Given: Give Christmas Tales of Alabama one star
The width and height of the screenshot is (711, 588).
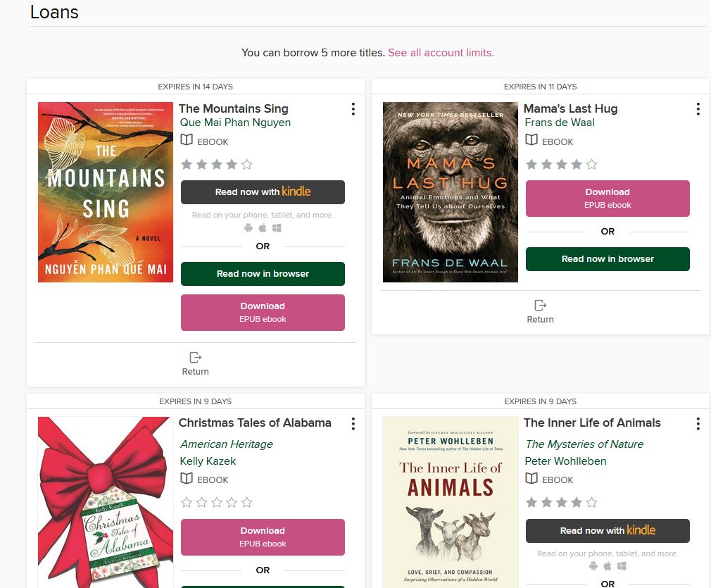Looking at the screenshot, I should 187,503.
